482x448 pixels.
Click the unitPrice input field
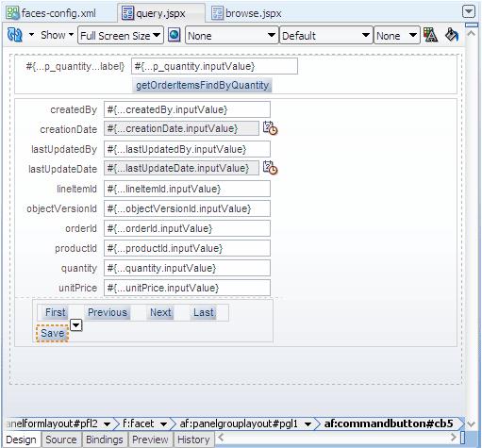click(187, 288)
